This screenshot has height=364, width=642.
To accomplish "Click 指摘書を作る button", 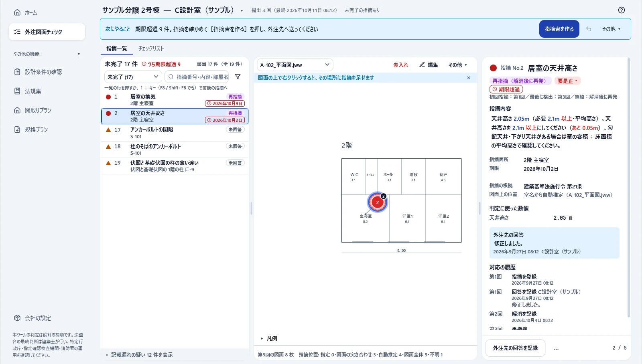I will [559, 29].
